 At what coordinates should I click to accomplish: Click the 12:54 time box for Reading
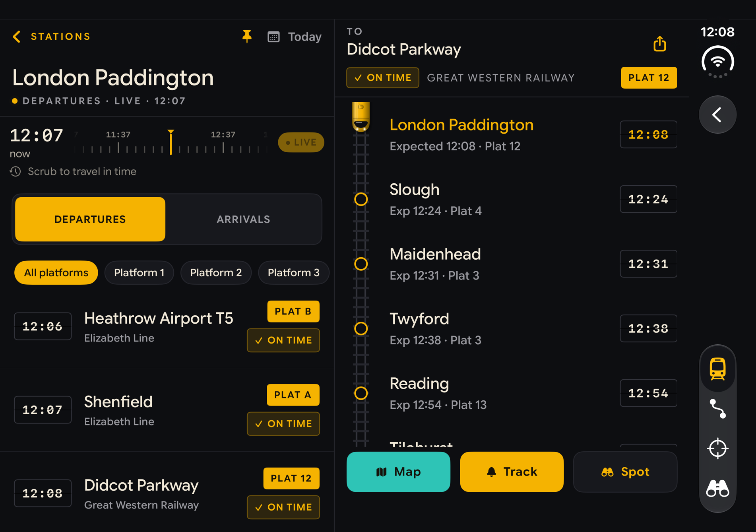point(648,393)
